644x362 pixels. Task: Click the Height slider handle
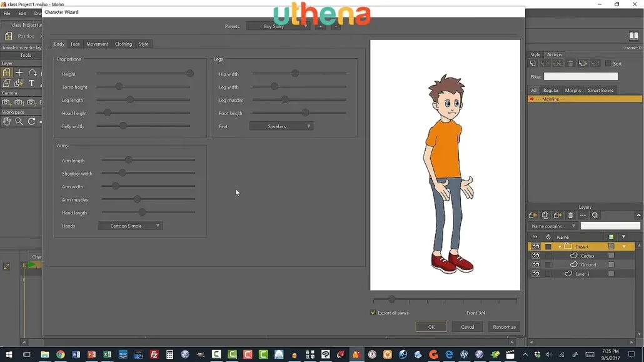pyautogui.click(x=189, y=74)
